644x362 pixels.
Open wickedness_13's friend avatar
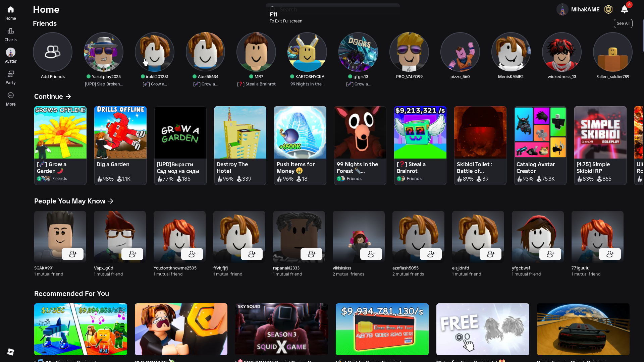coord(562,52)
